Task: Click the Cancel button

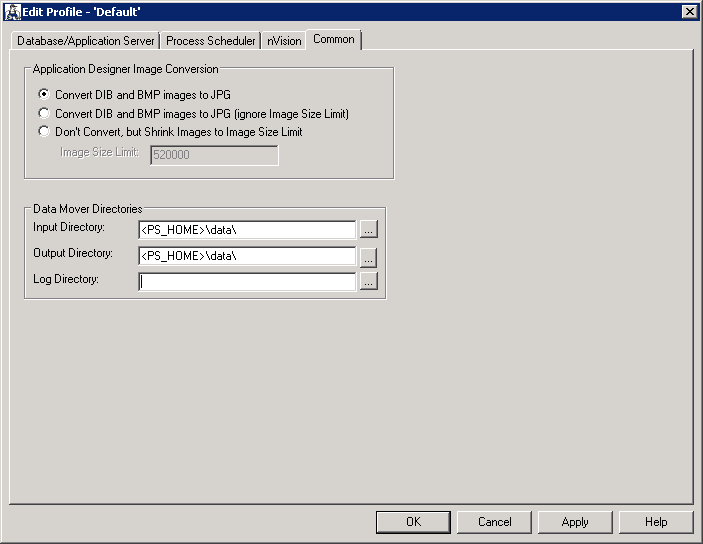Action: point(495,522)
